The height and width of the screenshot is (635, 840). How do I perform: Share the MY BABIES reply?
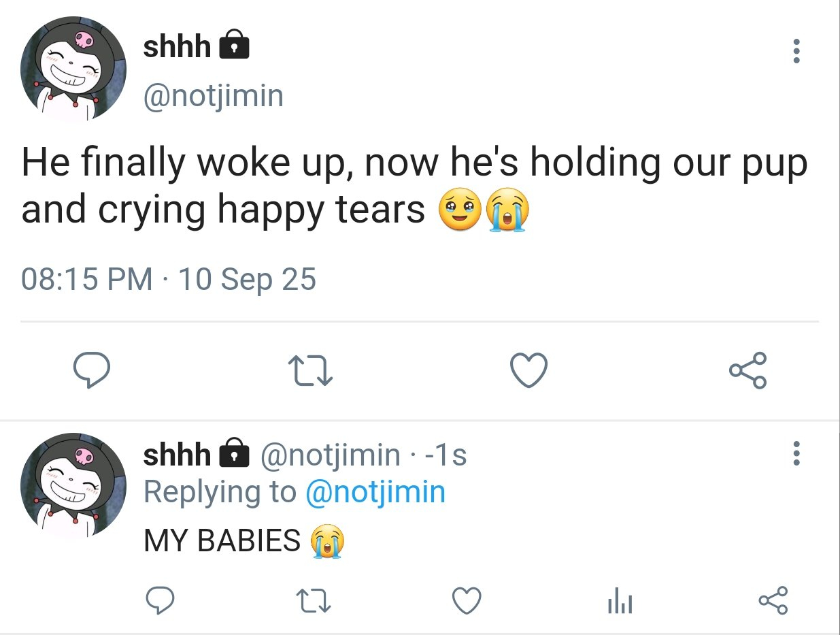pos(773,600)
